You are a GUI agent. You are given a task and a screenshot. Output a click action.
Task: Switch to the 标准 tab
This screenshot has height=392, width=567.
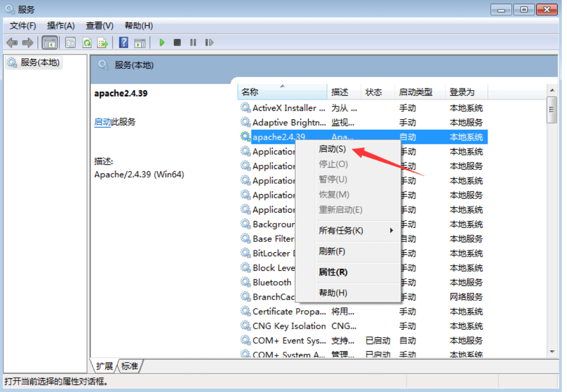[x=130, y=366]
